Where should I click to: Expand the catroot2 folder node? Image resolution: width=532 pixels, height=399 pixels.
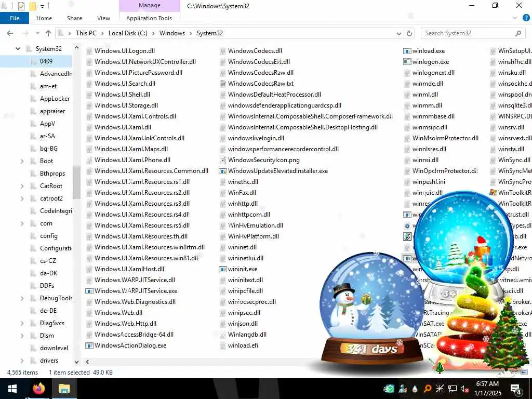tap(22, 198)
